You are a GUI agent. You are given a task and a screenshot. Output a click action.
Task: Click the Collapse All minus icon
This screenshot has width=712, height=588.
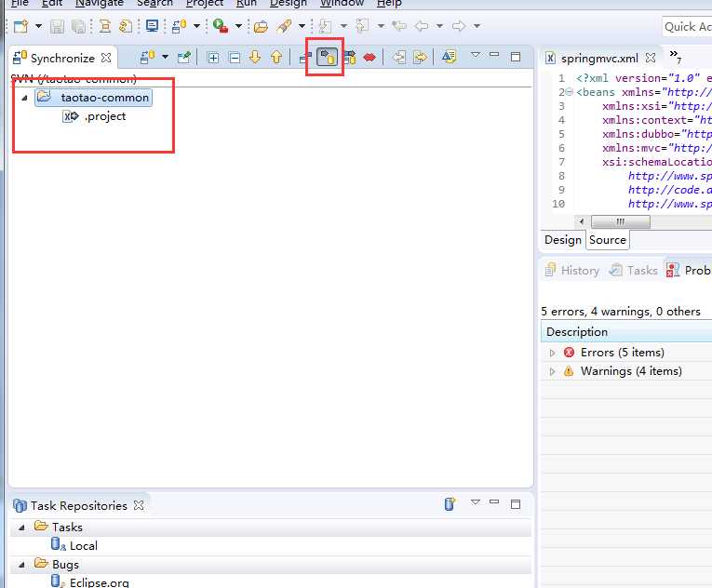tap(235, 58)
